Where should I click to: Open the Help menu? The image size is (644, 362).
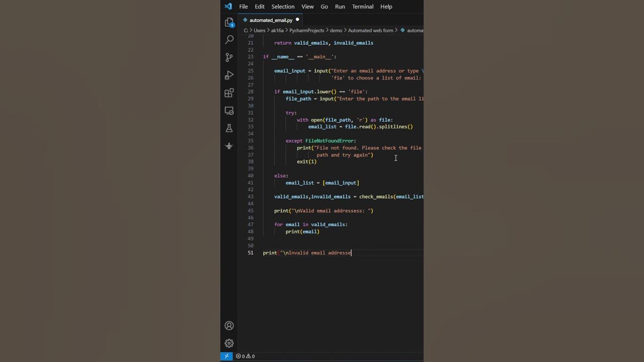coord(386,7)
